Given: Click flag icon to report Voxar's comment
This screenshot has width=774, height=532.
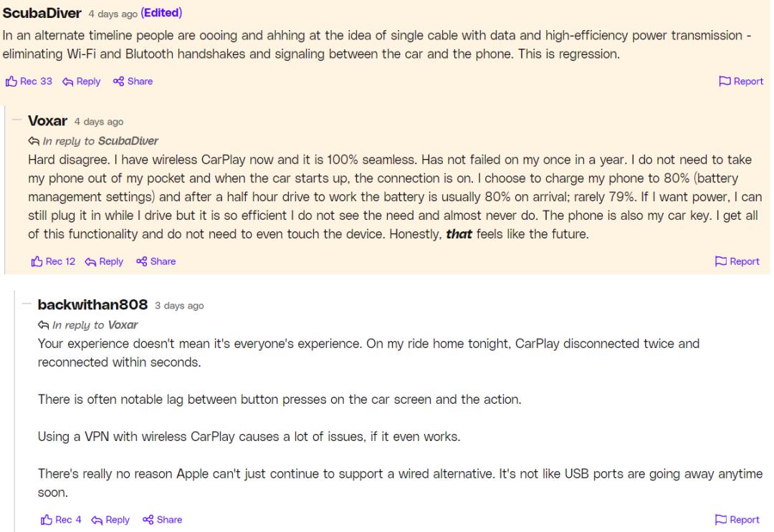Looking at the screenshot, I should click(721, 261).
